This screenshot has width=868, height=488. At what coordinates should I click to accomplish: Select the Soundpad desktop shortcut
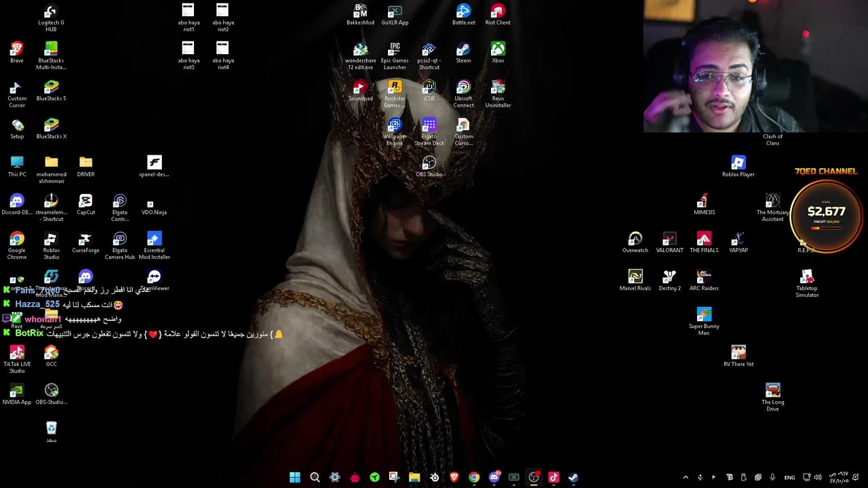tap(360, 90)
